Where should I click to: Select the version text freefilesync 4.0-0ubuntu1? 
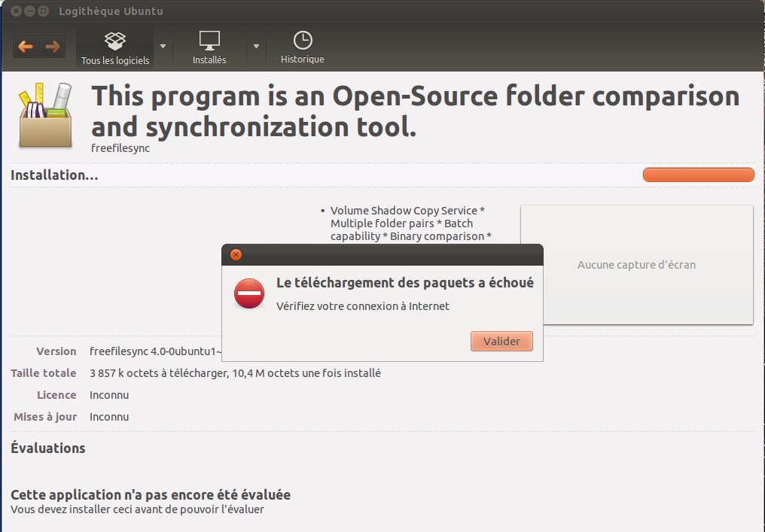pos(155,351)
